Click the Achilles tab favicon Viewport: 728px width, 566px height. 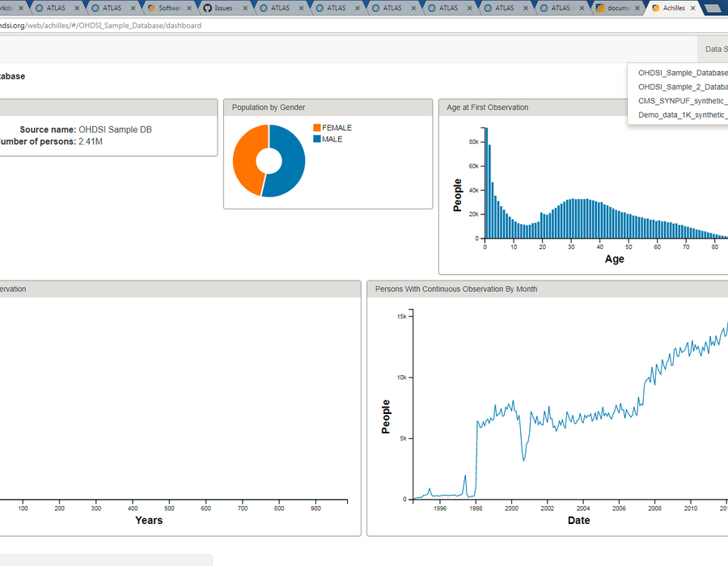[655, 8]
